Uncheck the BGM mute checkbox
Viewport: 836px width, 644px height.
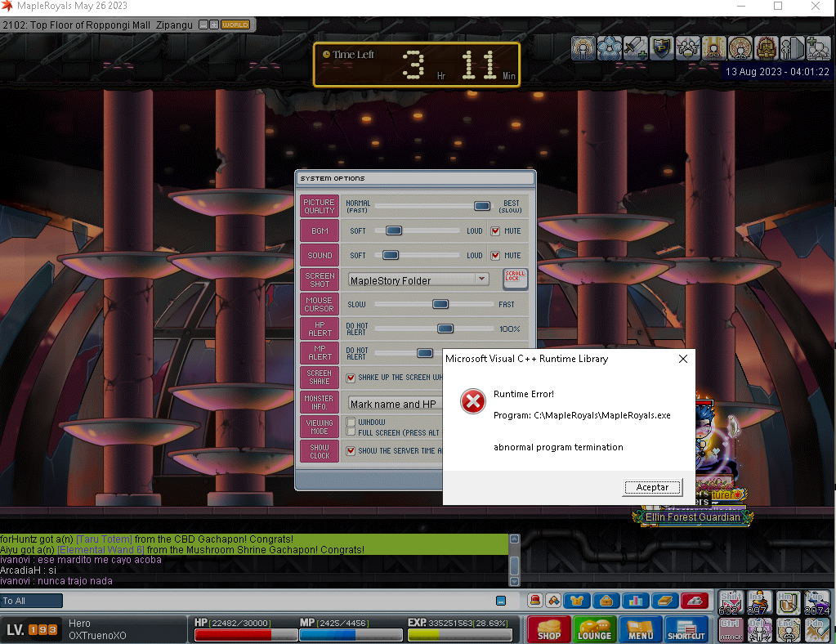495,231
